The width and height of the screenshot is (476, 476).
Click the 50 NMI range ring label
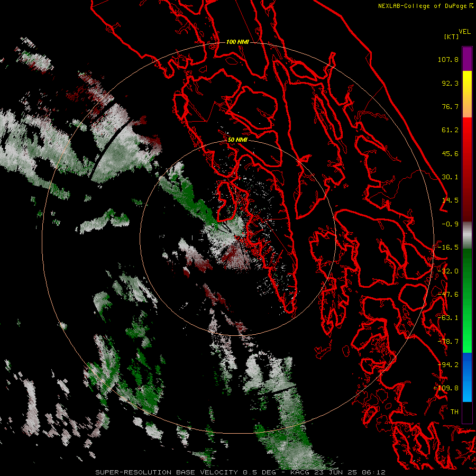pyautogui.click(x=237, y=140)
